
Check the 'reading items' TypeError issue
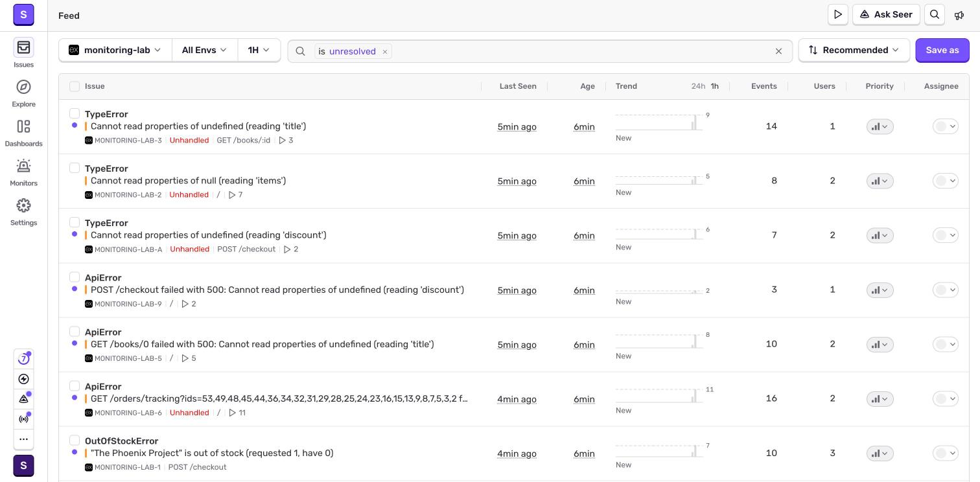point(75,168)
